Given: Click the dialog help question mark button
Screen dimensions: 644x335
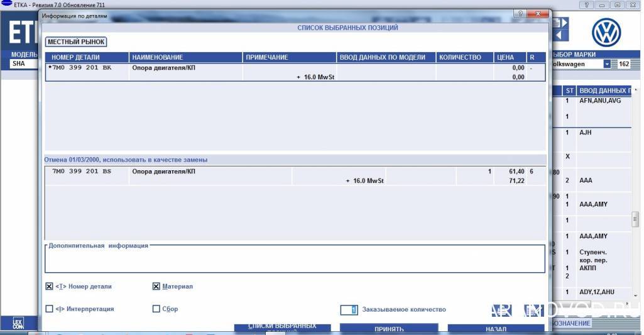Looking at the screenshot, I should [520, 14].
